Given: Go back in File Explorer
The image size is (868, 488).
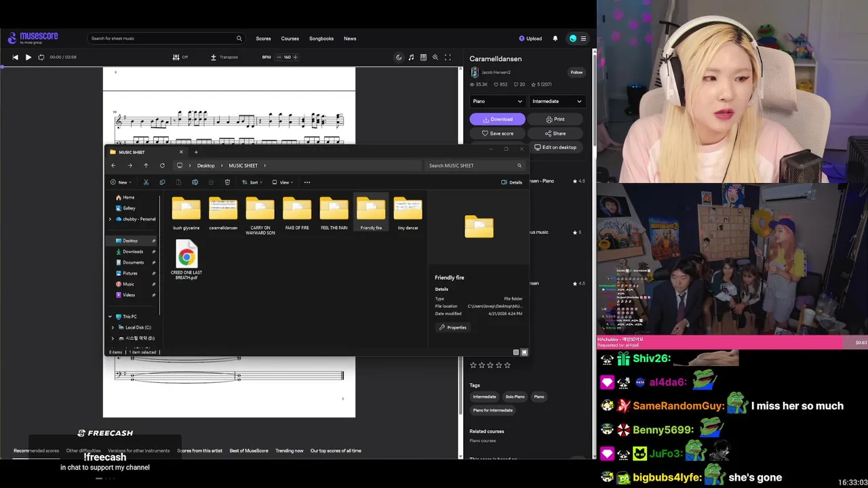Looking at the screenshot, I should [113, 165].
